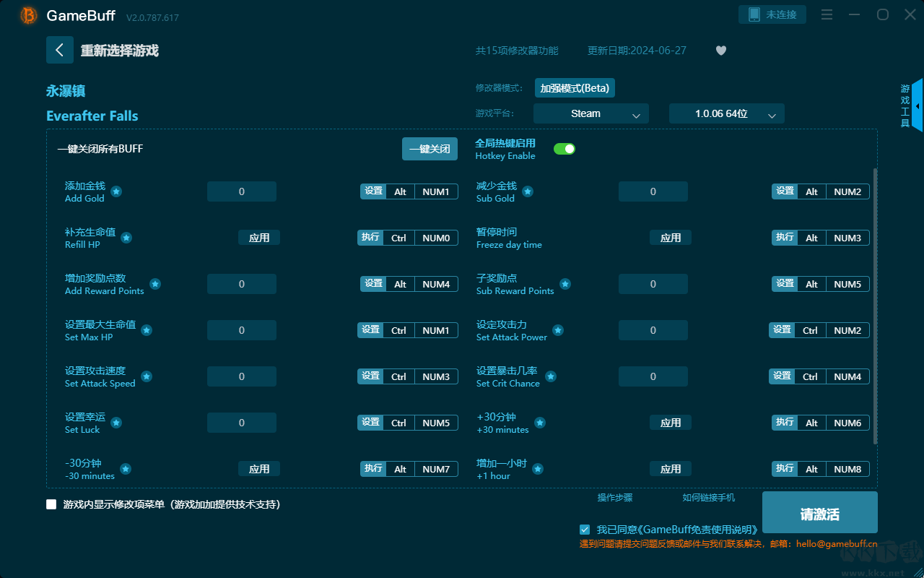Check the show in-game cheat menu checkbox
The width and height of the screenshot is (924, 578).
pos(51,504)
